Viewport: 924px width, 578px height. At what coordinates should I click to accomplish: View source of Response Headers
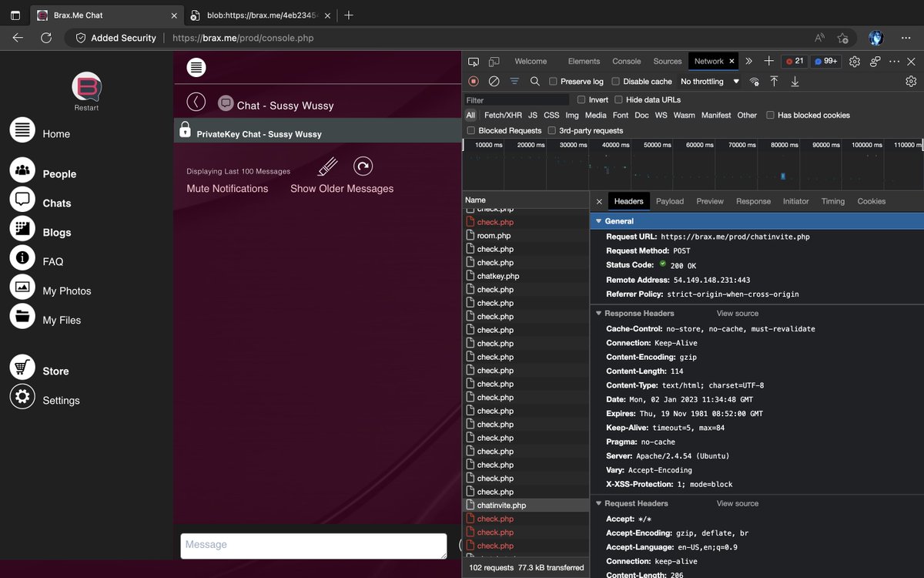click(738, 314)
